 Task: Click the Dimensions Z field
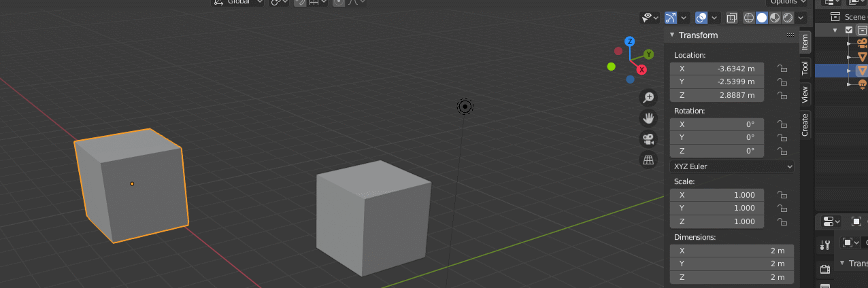pyautogui.click(x=732, y=277)
